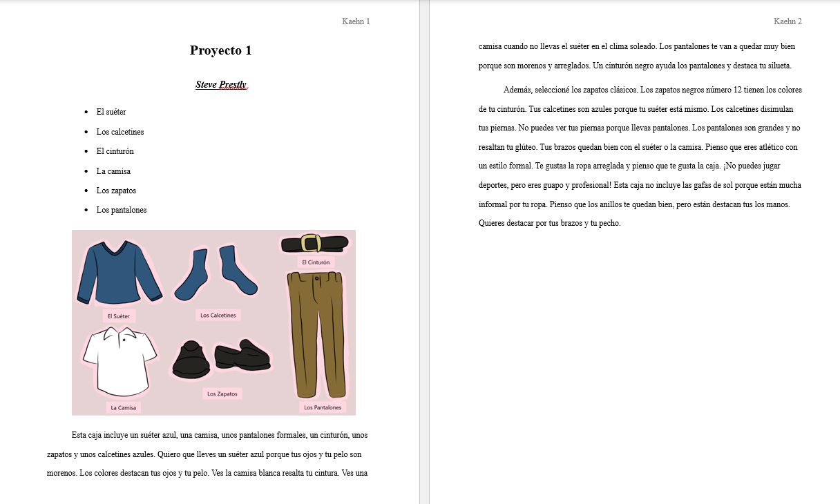The width and height of the screenshot is (840, 504).
Task: Select the black belt picture
Action: [x=314, y=243]
